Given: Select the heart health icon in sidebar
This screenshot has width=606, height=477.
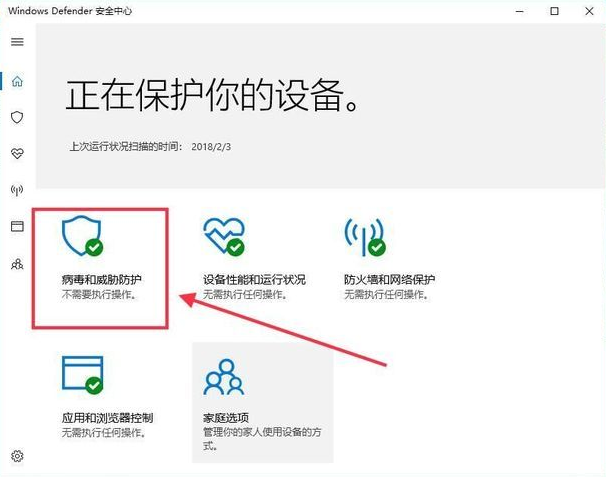Looking at the screenshot, I should pos(17,154).
